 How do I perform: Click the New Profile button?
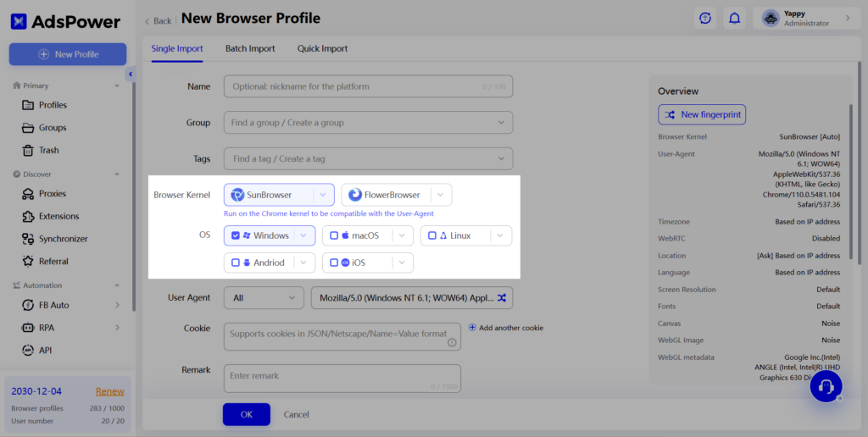(68, 54)
